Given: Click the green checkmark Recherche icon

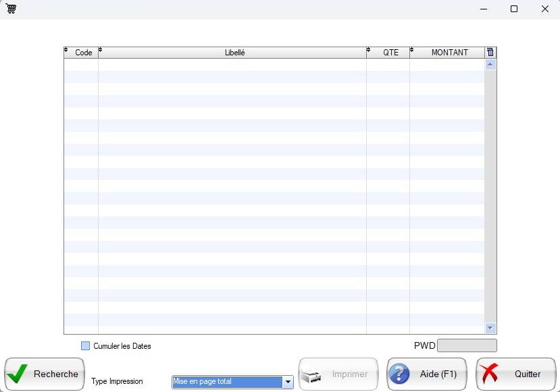Looking at the screenshot, I should (18, 374).
